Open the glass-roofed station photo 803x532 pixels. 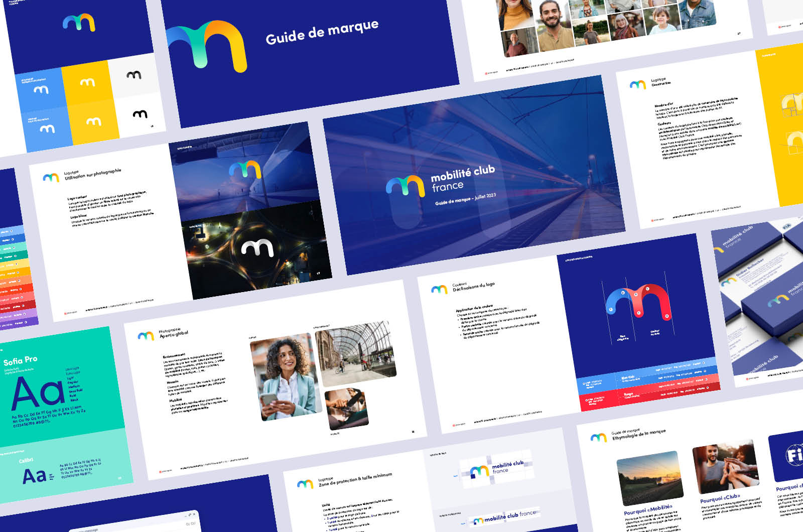(x=356, y=354)
